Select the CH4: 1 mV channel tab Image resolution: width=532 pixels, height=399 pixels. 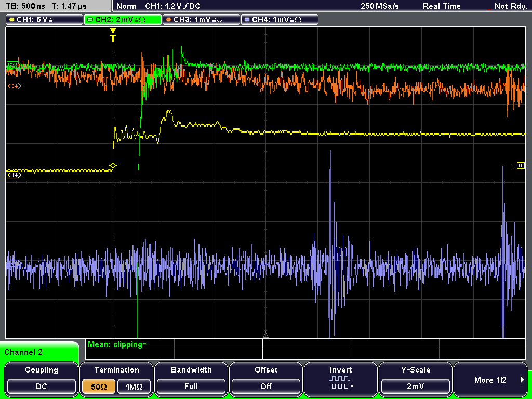click(x=280, y=20)
